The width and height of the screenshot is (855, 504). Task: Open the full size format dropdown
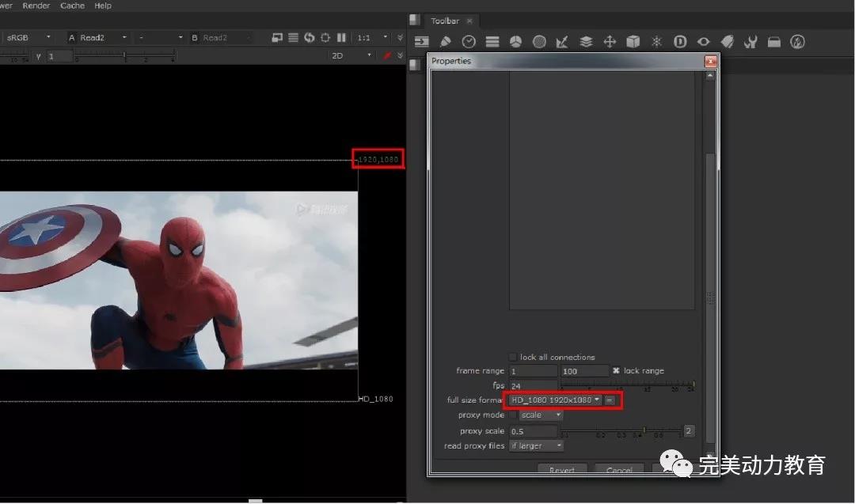pos(554,400)
